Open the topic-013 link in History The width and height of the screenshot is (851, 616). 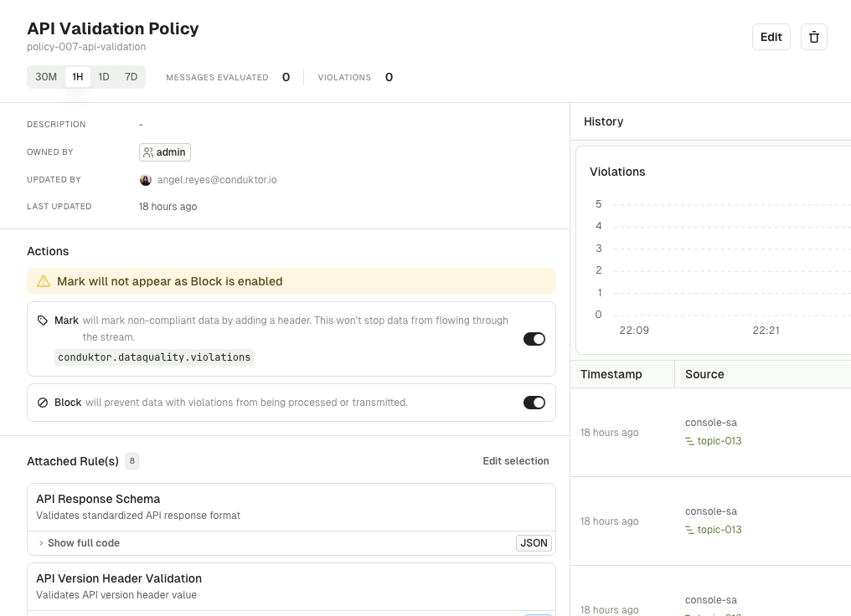[719, 440]
